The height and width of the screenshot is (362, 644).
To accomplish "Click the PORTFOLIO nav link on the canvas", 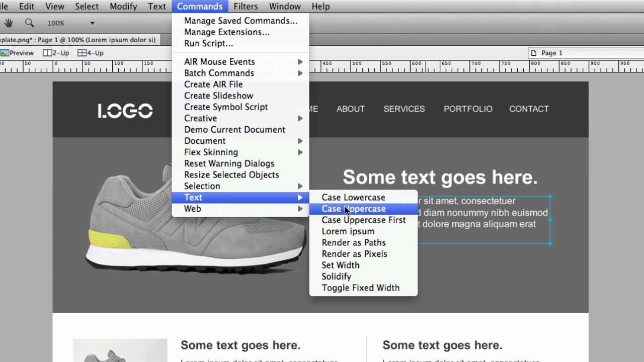I will 468,109.
